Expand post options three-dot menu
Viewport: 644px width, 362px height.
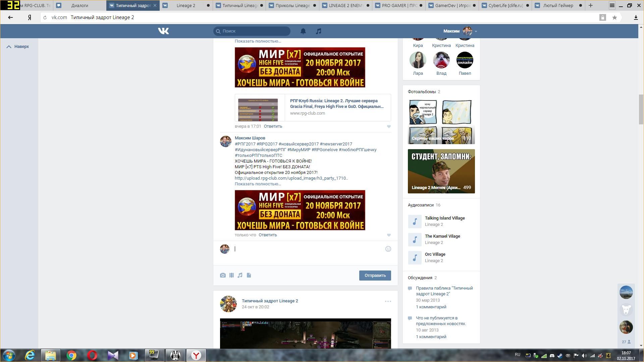coord(388,301)
